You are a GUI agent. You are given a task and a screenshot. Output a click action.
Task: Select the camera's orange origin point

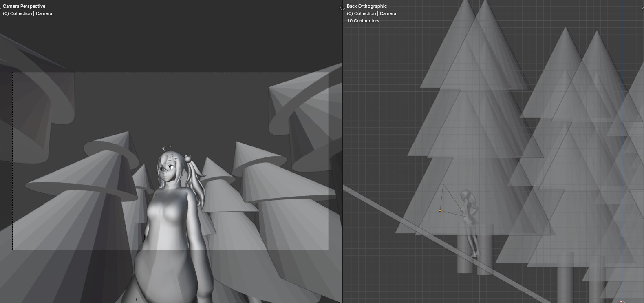pos(440,210)
